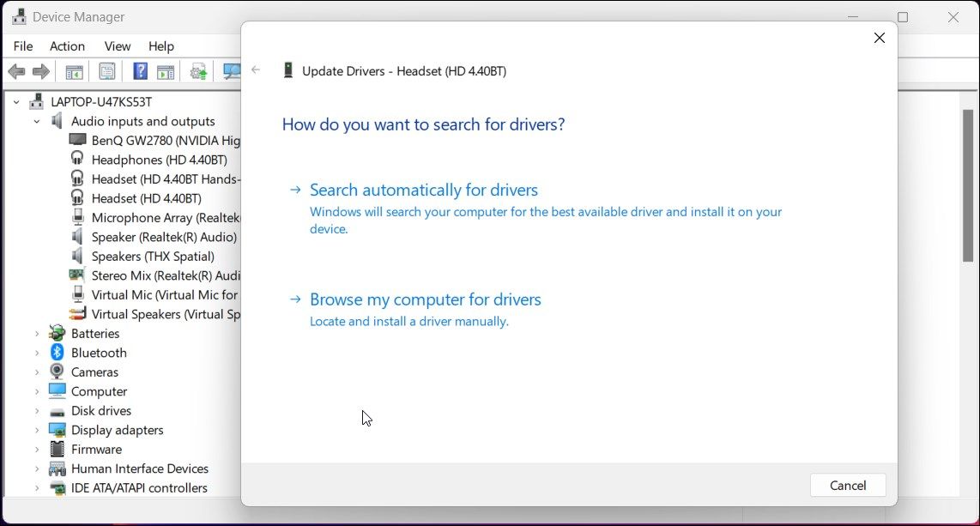The image size is (980, 526).
Task: Open the View menu
Action: pyautogui.click(x=118, y=46)
